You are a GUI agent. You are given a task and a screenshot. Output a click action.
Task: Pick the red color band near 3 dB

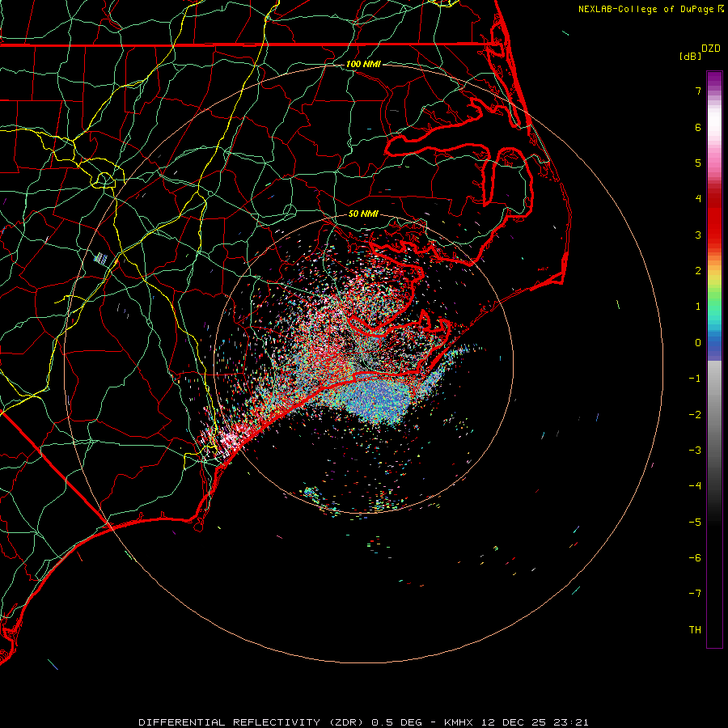coord(714,235)
